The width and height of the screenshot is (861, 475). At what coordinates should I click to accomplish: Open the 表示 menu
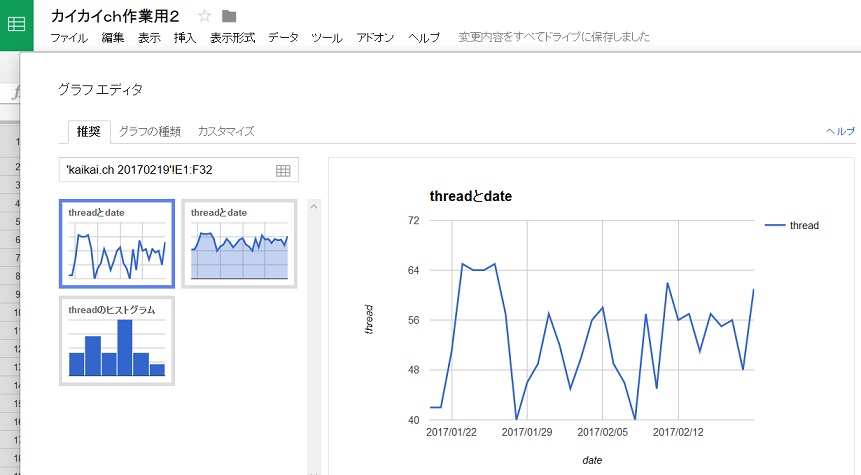[149, 38]
